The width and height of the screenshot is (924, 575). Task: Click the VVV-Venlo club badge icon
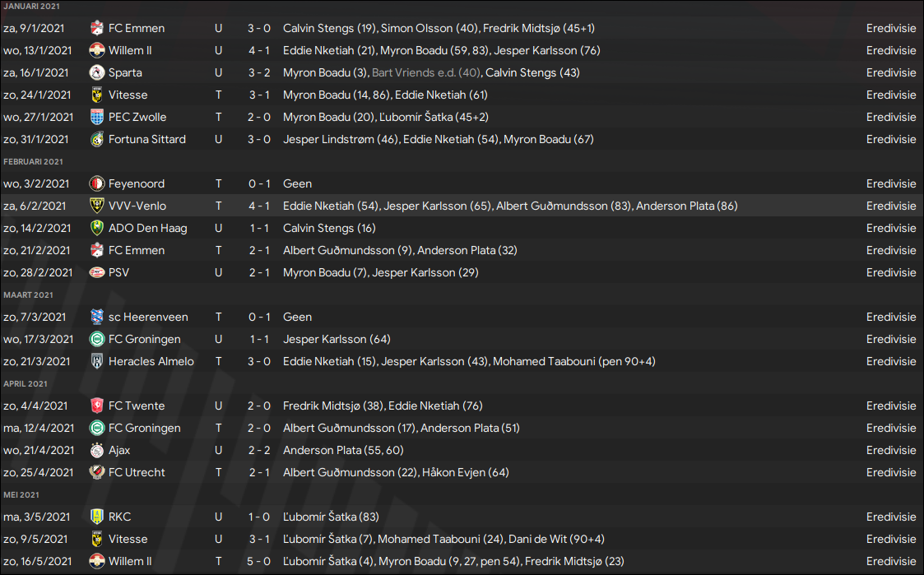click(x=97, y=206)
